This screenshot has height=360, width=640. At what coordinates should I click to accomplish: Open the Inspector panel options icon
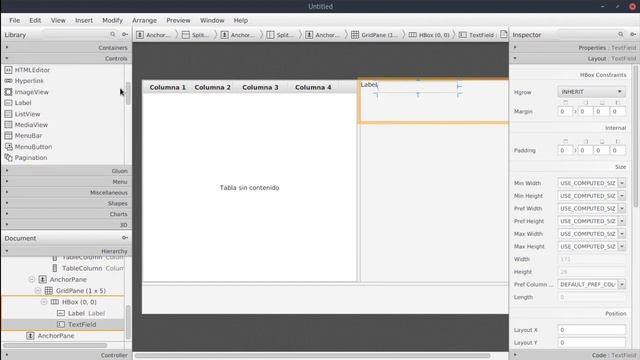click(x=633, y=35)
